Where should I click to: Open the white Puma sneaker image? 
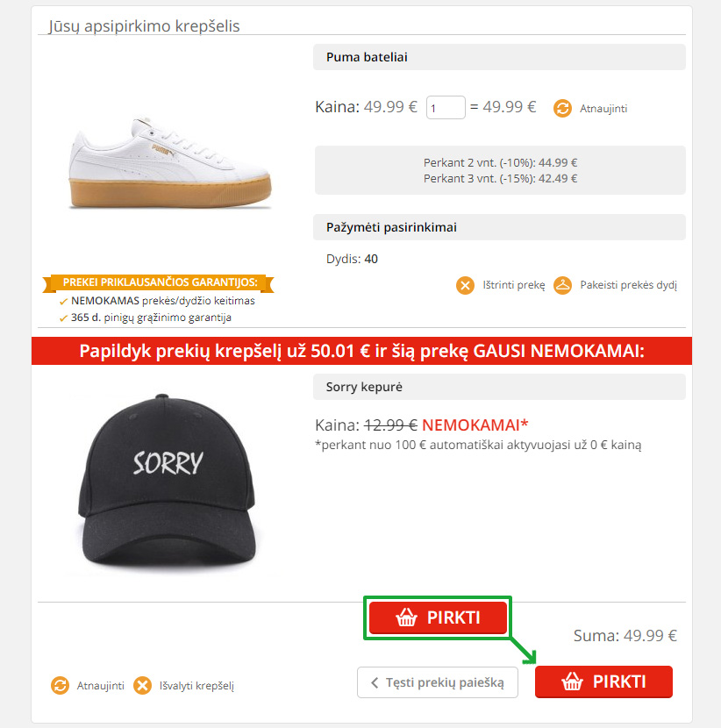tap(170, 162)
